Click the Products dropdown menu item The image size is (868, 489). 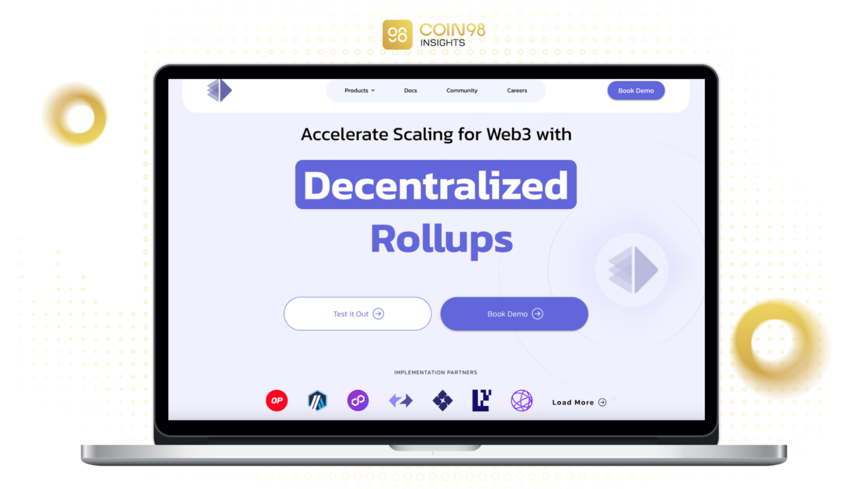tap(359, 90)
